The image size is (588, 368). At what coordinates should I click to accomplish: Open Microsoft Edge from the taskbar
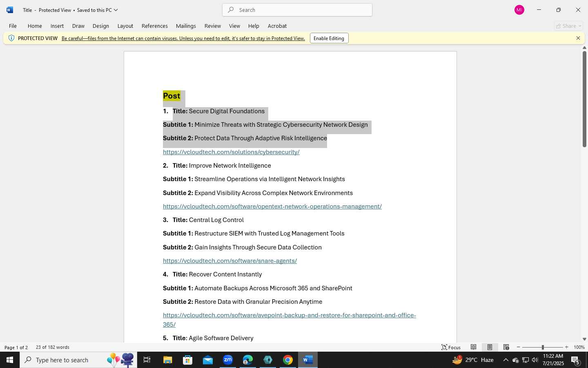(x=248, y=360)
